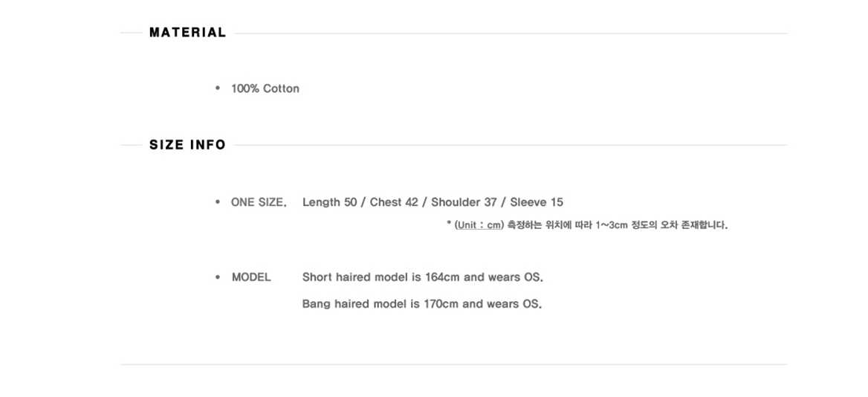Click the bottom horizontal divider line

click(453, 364)
